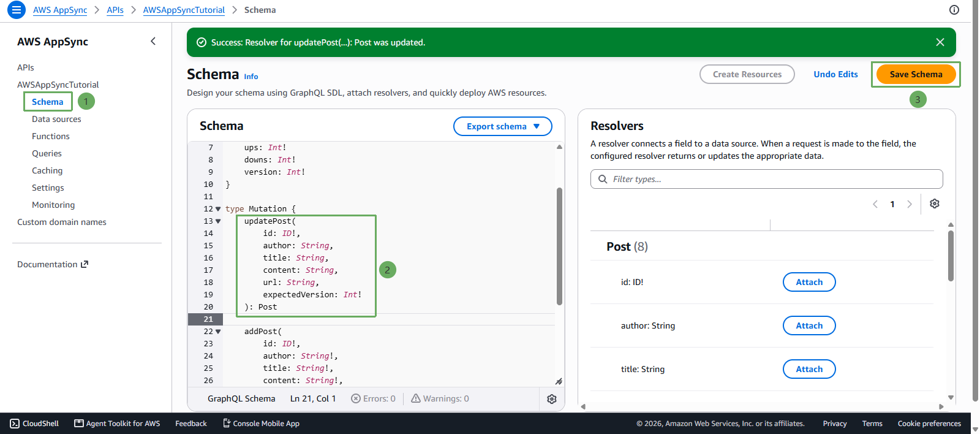Click AWSAppSyncTutorial breadcrumb link
The width and height of the screenshot is (980, 434).
click(184, 10)
